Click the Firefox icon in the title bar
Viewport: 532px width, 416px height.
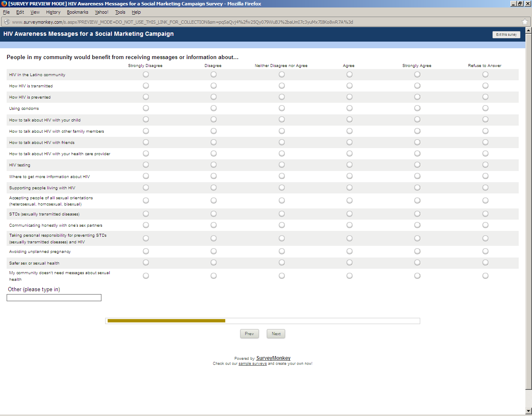(x=4, y=4)
